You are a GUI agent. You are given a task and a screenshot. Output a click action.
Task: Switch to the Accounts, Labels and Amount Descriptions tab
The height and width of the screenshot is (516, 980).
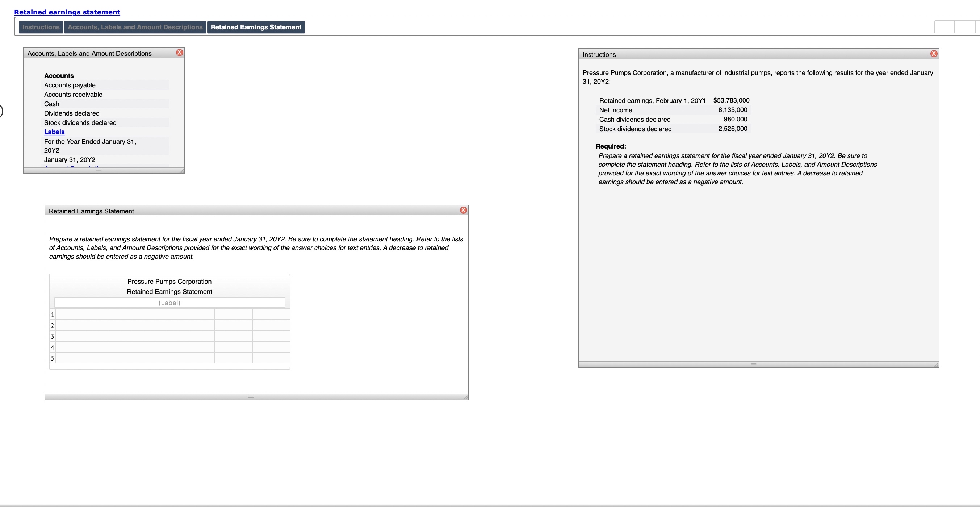tap(135, 27)
